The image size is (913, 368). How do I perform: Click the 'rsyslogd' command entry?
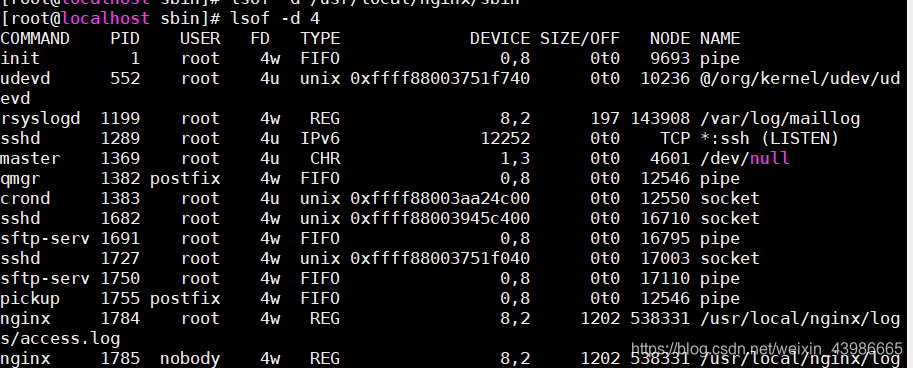pos(40,119)
